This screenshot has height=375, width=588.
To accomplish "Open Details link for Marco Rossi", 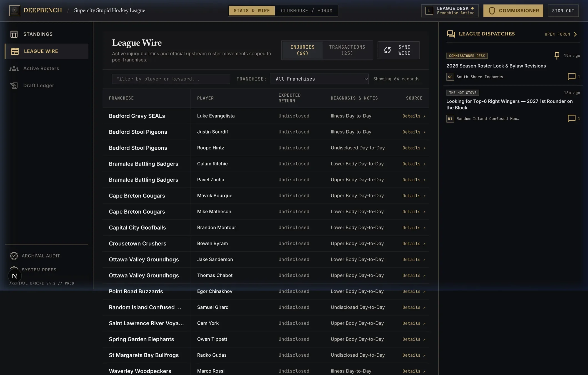I will (414, 371).
